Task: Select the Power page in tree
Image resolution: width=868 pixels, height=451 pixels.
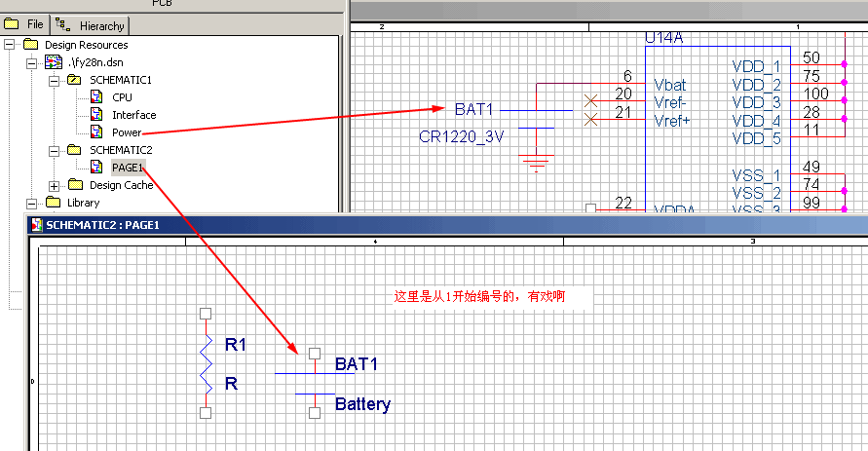Action: (127, 132)
